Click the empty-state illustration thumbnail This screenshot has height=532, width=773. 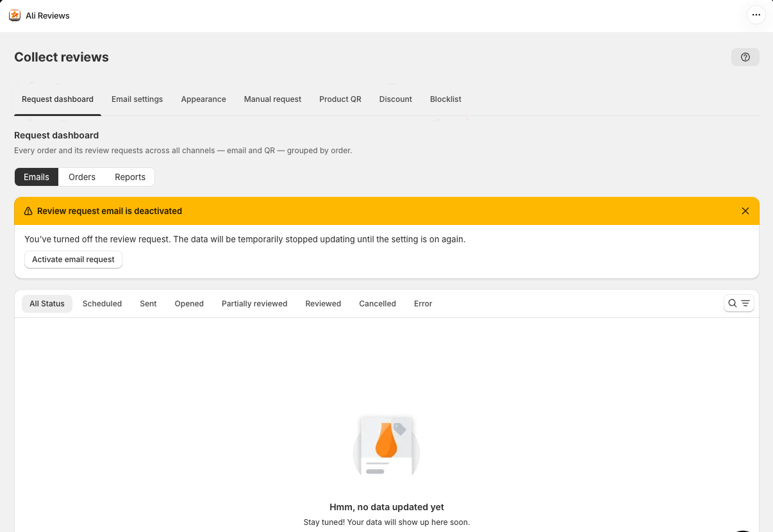point(386,447)
